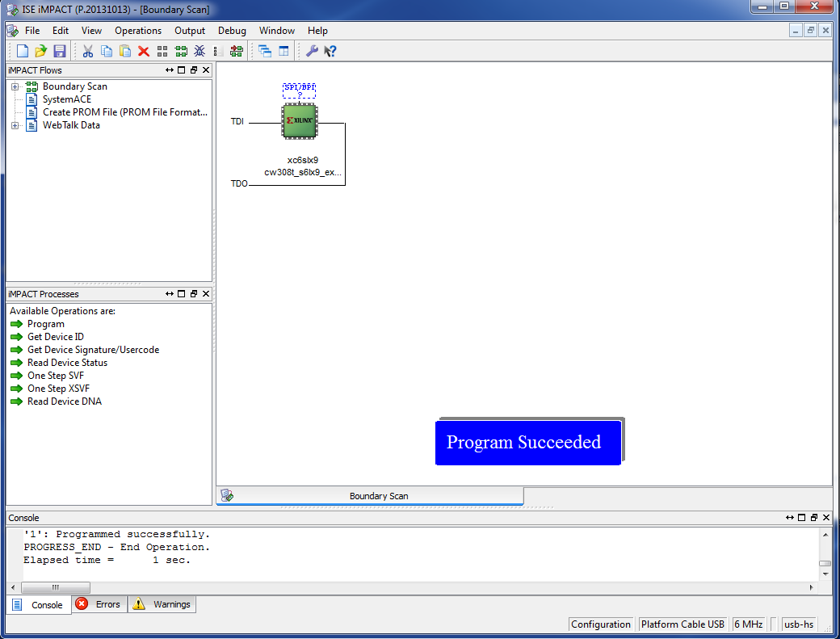Run Get Device Signature/Usercode operation
Image resolution: width=840 pixels, height=639 pixels.
93,350
